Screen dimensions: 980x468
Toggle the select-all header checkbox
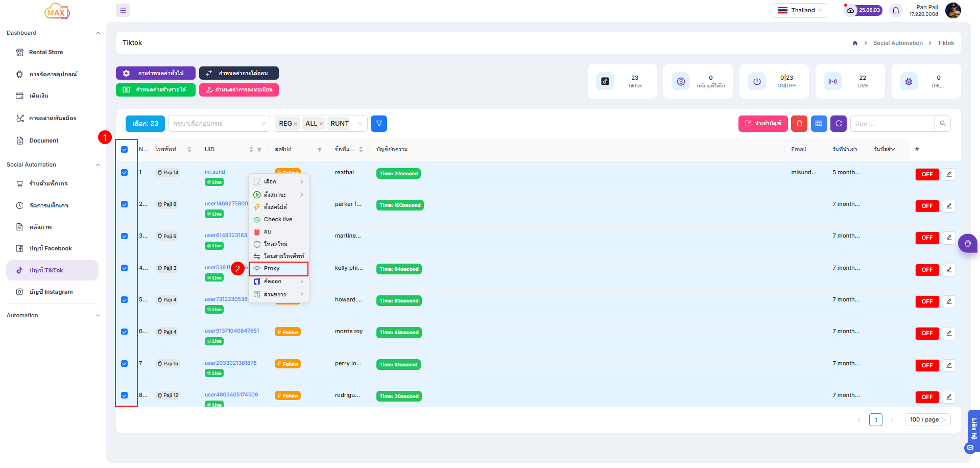coord(125,150)
